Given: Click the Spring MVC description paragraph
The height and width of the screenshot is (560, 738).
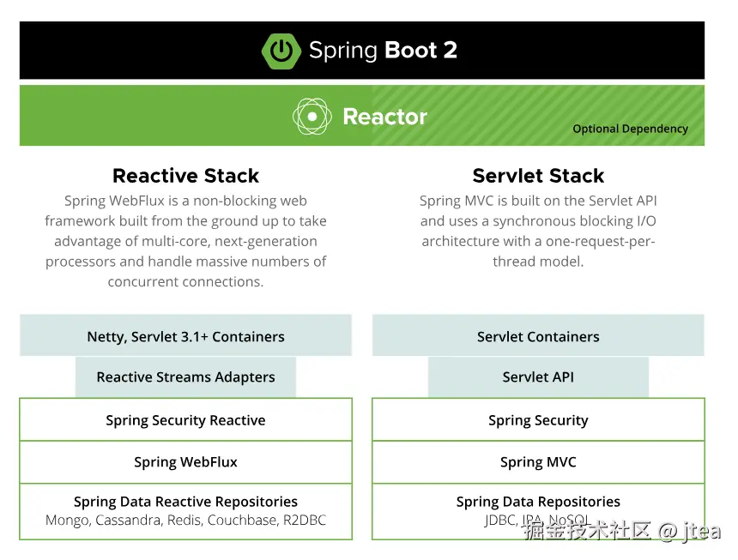Looking at the screenshot, I should point(538,231).
